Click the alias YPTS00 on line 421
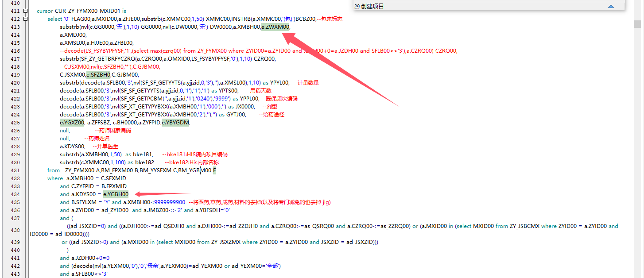 tap(229, 91)
